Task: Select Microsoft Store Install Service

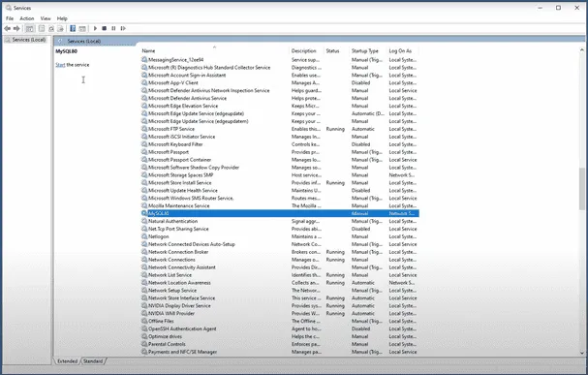Action: 280,182
